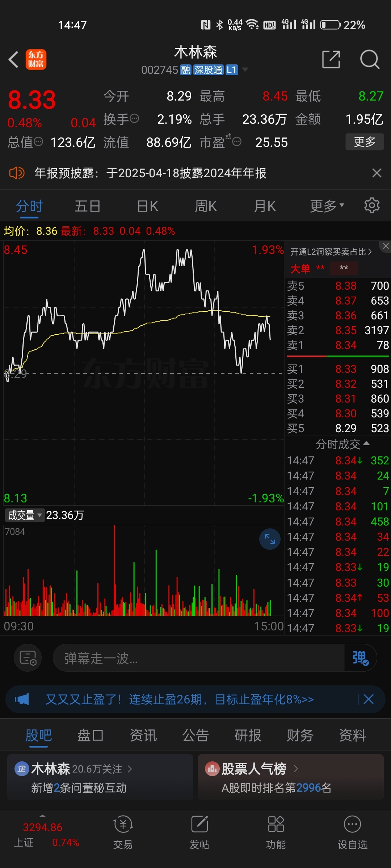The image size is (391, 868).
Task: Tap the 深股通 badge
Action: pyautogui.click(x=208, y=70)
